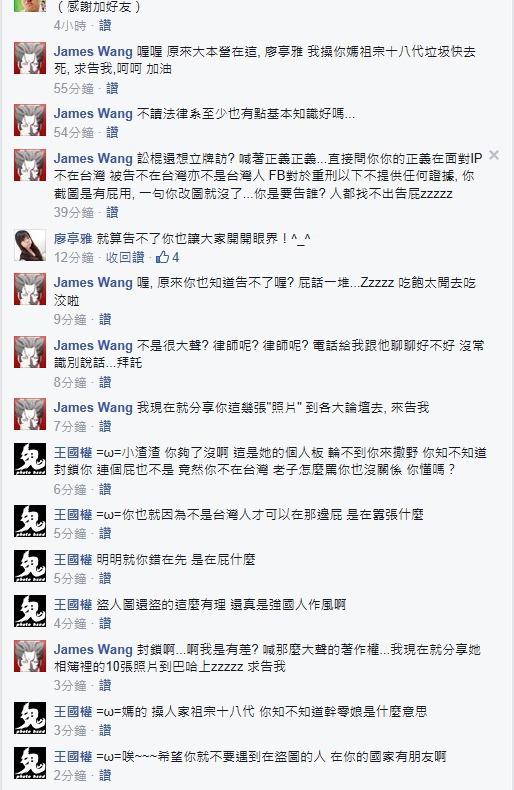Viewport: 514px width, 790px height.
Task: Open 廖亭雅's profile picture
Action: pyautogui.click(x=30, y=245)
